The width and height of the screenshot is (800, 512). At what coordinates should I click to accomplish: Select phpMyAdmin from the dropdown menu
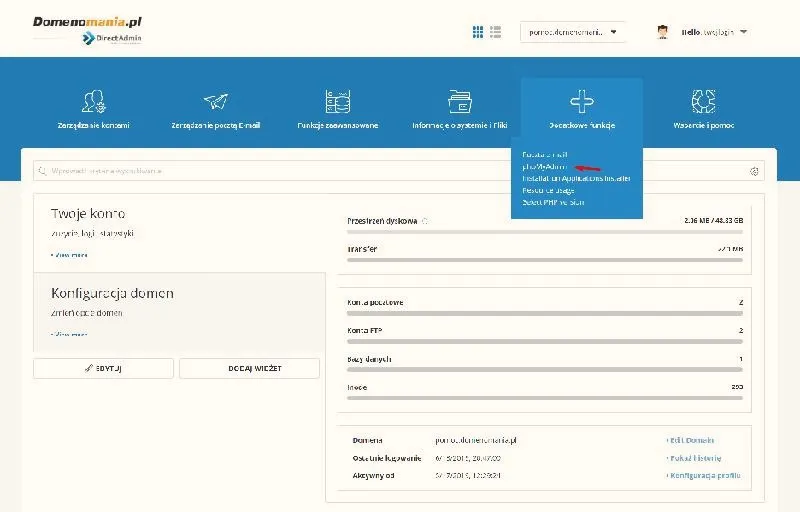pos(544,167)
